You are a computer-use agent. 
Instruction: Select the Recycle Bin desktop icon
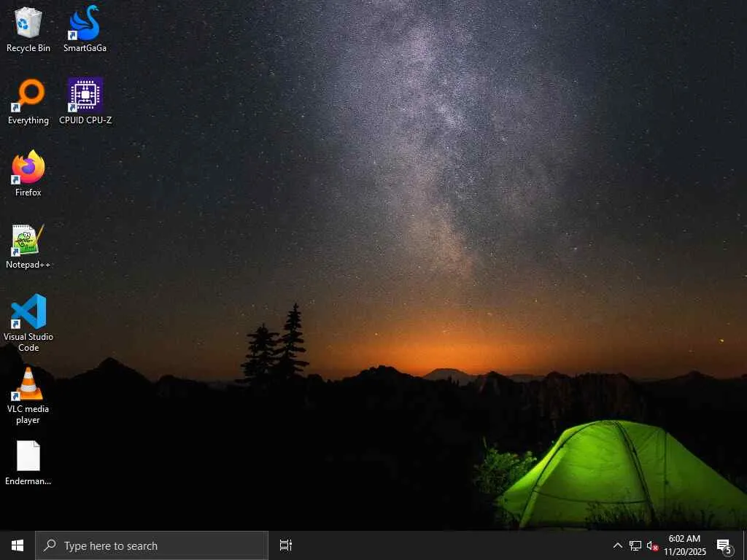(28, 29)
